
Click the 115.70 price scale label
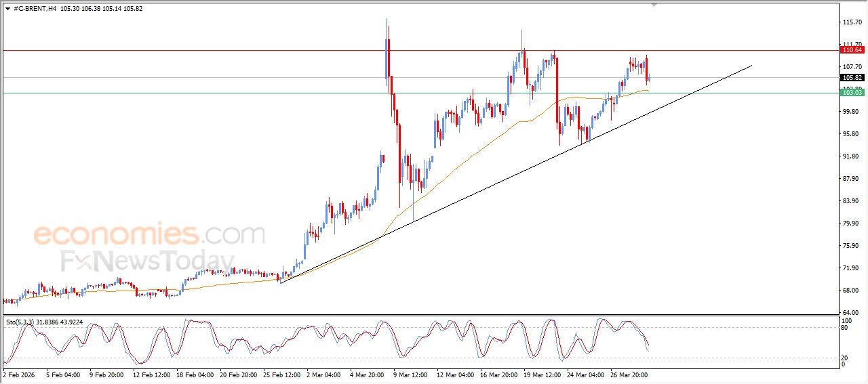(x=851, y=22)
